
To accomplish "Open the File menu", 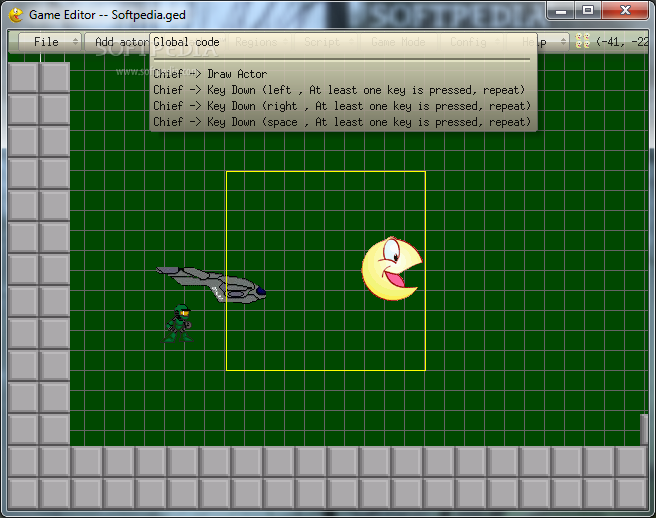I will pyautogui.click(x=49, y=42).
